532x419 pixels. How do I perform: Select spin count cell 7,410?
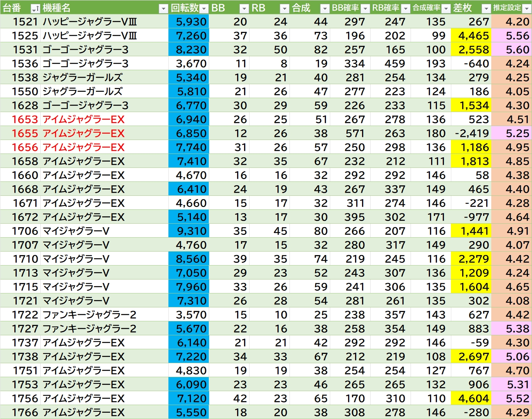189,161
